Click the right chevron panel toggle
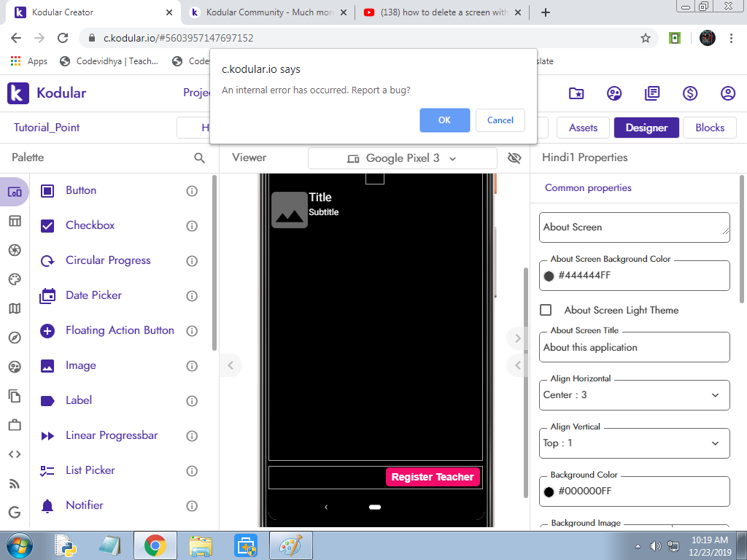The height and width of the screenshot is (560, 747). 517,338
